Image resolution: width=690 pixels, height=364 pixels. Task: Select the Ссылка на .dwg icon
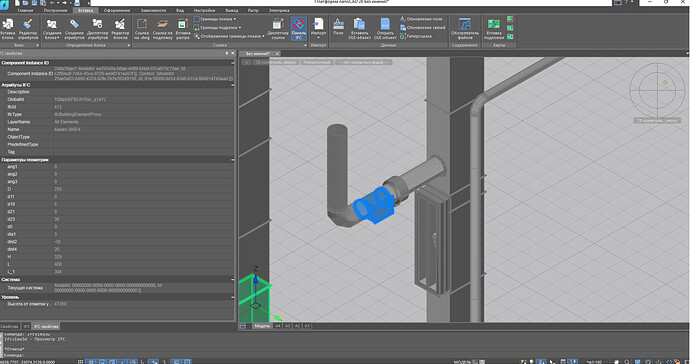click(142, 29)
